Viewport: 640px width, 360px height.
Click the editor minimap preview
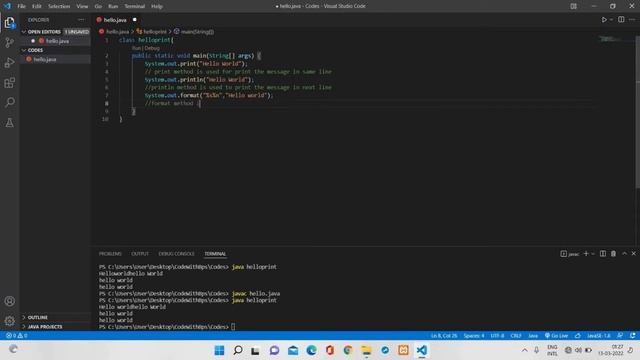click(x=610, y=39)
